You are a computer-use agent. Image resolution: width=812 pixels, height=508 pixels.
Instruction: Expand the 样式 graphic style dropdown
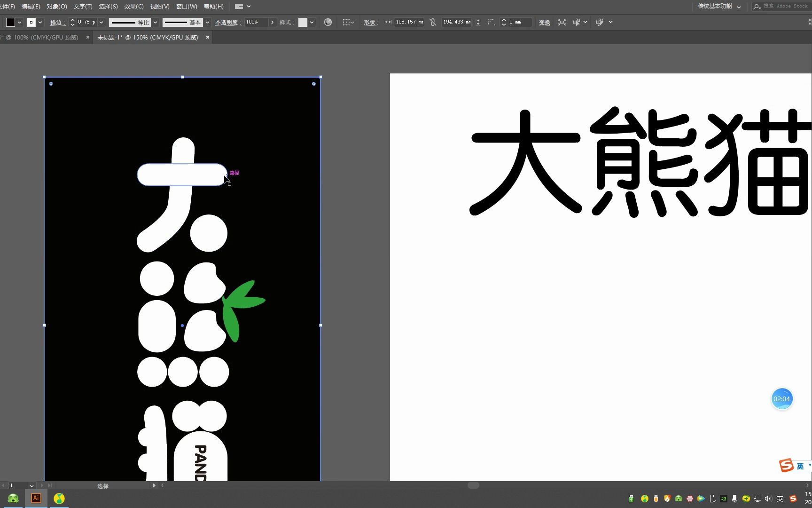(x=312, y=22)
